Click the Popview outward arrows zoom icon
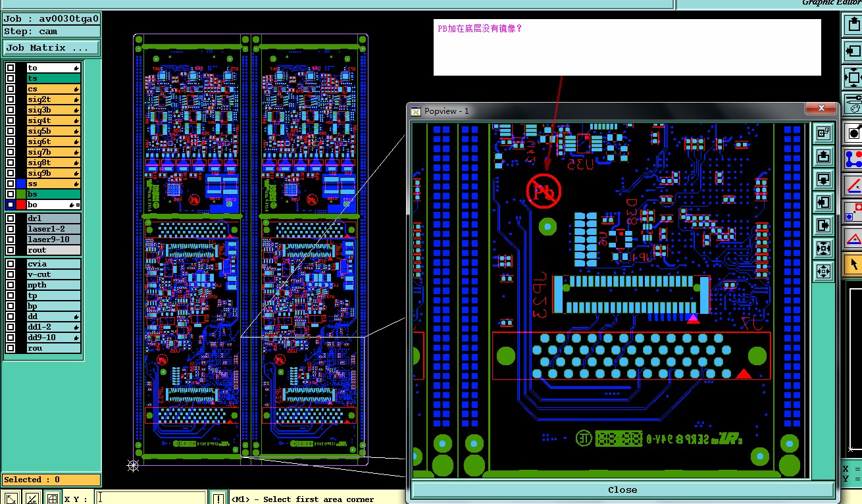This screenshot has width=862, height=504. (823, 271)
